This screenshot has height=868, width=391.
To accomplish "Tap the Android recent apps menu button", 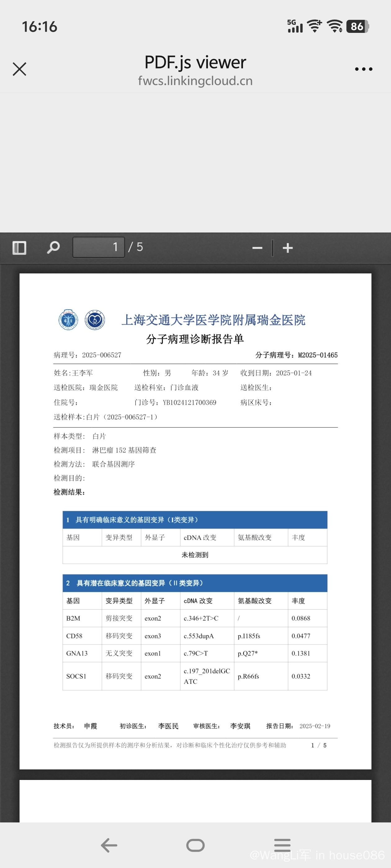I will tap(282, 845).
